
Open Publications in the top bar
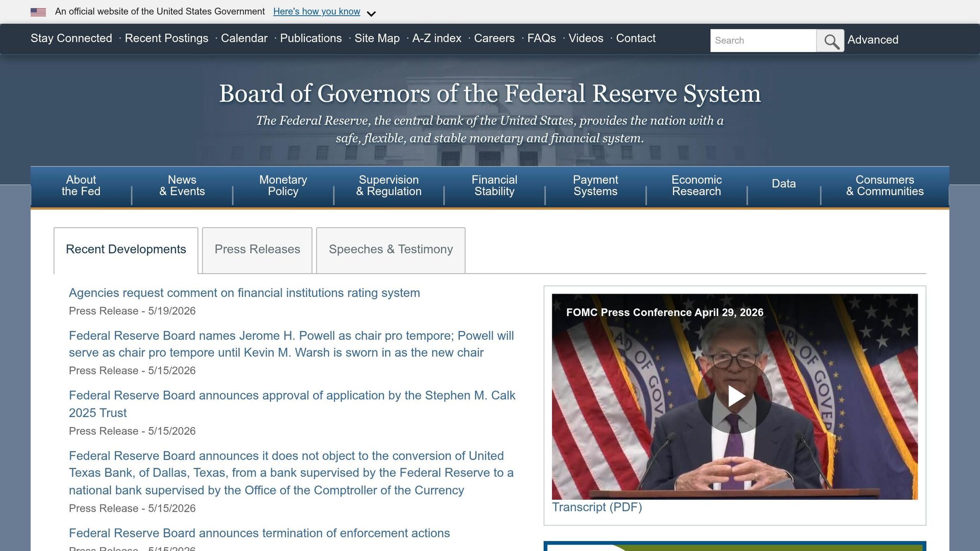(x=311, y=38)
